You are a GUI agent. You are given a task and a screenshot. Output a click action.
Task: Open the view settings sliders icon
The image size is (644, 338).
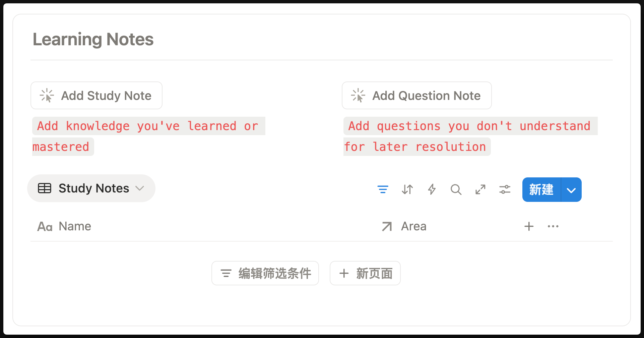pyautogui.click(x=505, y=189)
